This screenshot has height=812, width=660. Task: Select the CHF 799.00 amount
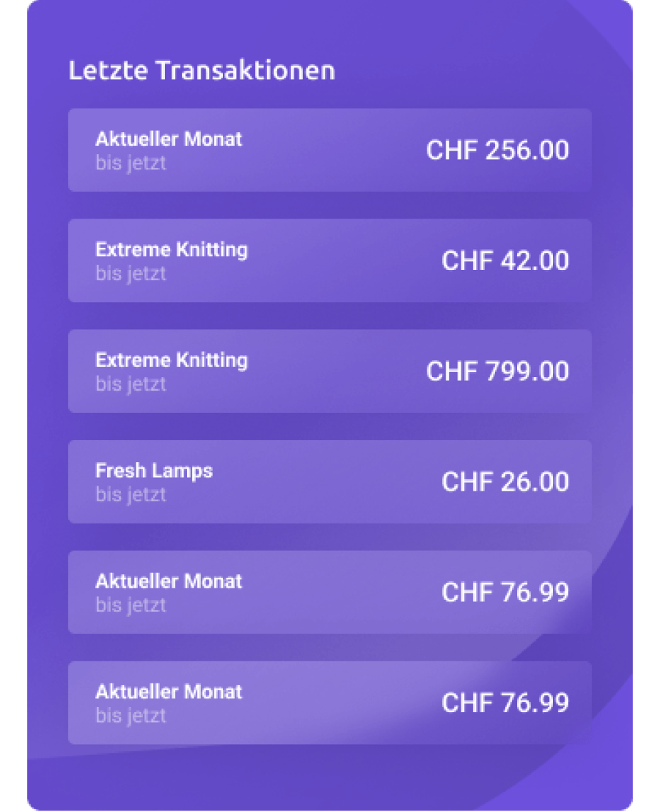(x=497, y=371)
